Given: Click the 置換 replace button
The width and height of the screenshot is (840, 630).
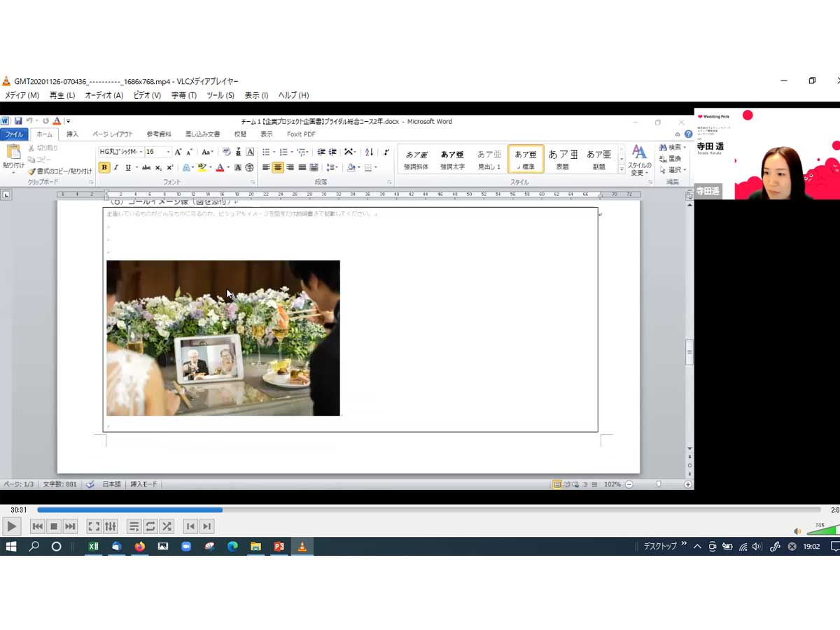Looking at the screenshot, I should (670, 159).
